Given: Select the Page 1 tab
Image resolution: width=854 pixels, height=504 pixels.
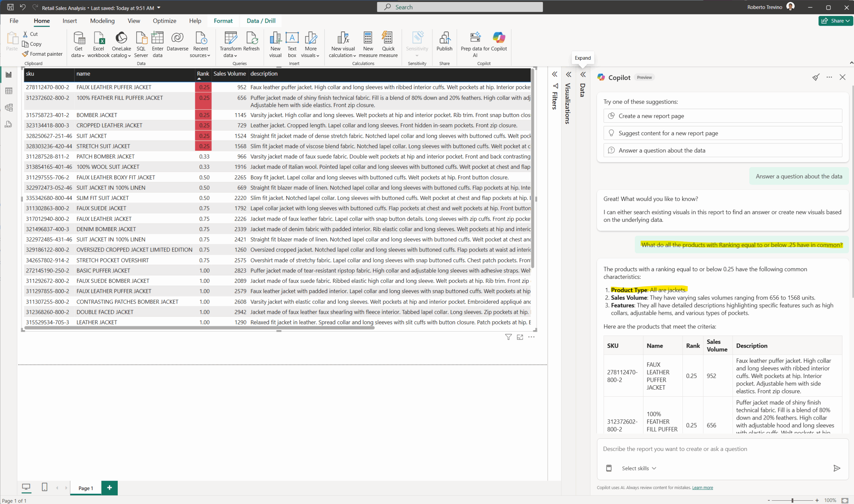Looking at the screenshot, I should (x=86, y=488).
